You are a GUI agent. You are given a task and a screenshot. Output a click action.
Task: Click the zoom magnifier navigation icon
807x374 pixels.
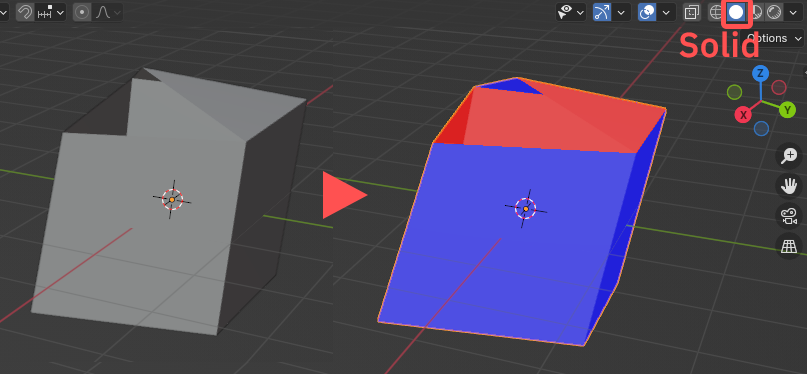pos(789,156)
